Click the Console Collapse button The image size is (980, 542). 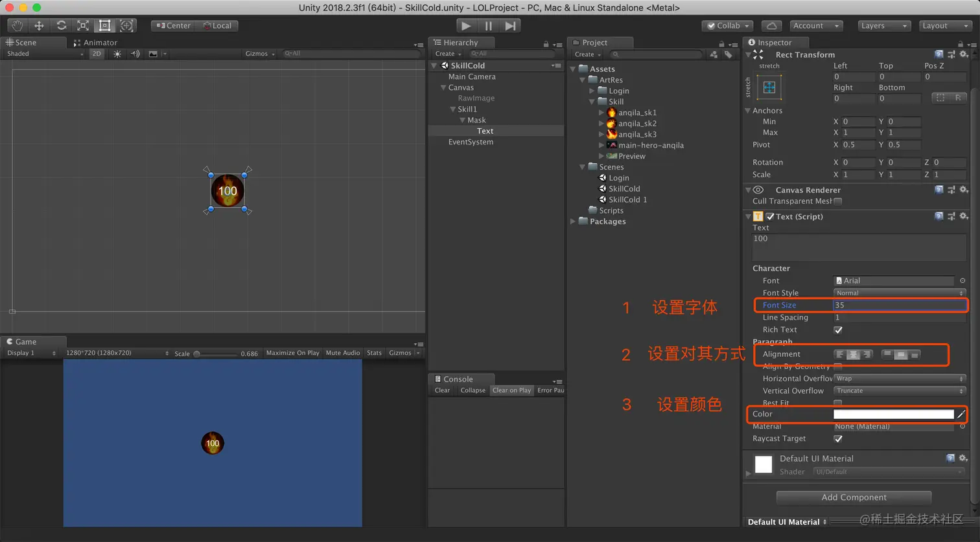click(472, 390)
